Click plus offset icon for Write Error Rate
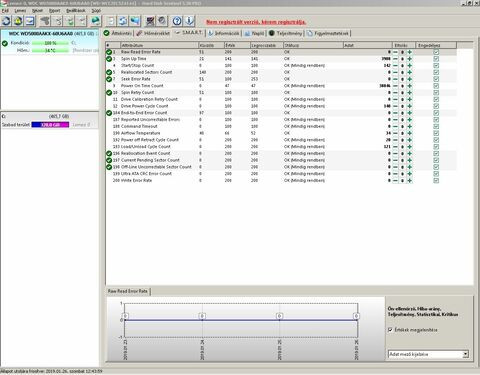 tap(410, 180)
